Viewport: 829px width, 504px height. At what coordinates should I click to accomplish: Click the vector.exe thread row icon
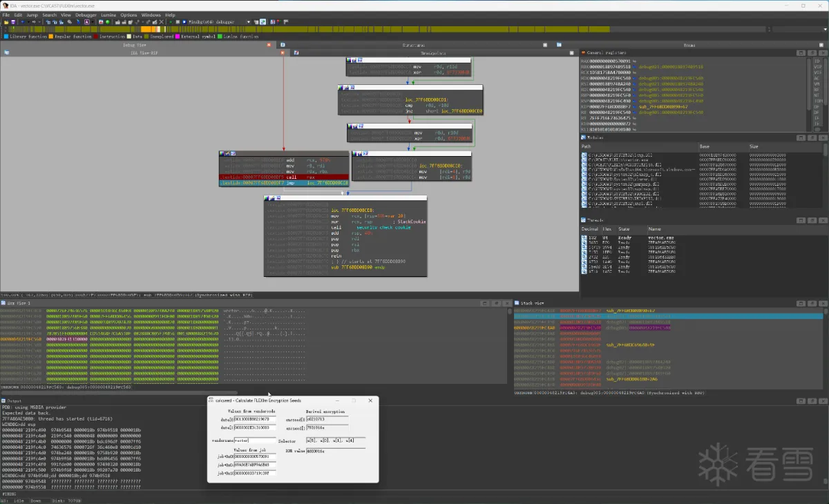[x=584, y=238]
